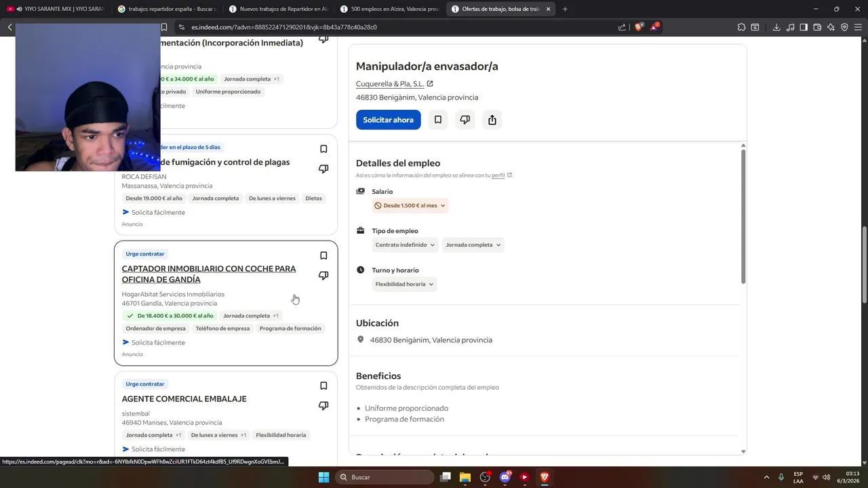Image resolution: width=868 pixels, height=488 pixels.
Task: Click Desde 19.000 € al año tag
Action: coord(154,199)
